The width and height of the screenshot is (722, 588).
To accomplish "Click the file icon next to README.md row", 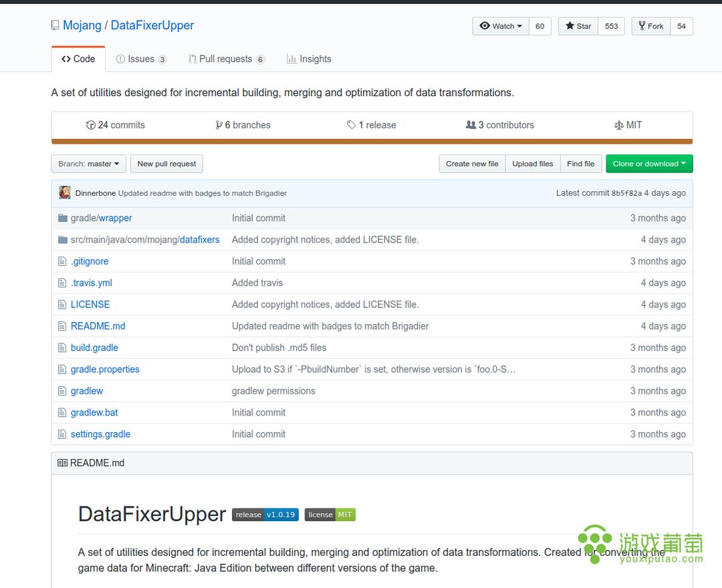I will coord(62,326).
